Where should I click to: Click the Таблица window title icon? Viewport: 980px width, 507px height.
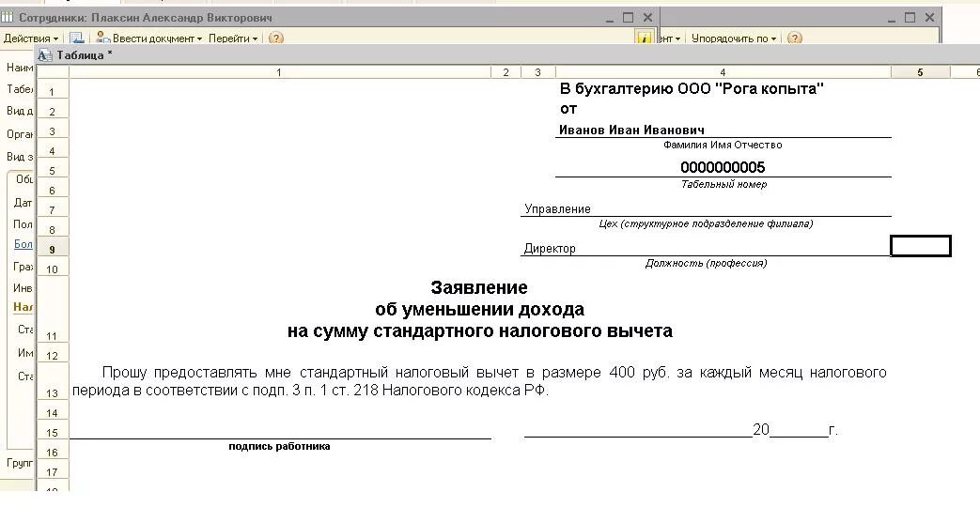pyautogui.click(x=45, y=55)
